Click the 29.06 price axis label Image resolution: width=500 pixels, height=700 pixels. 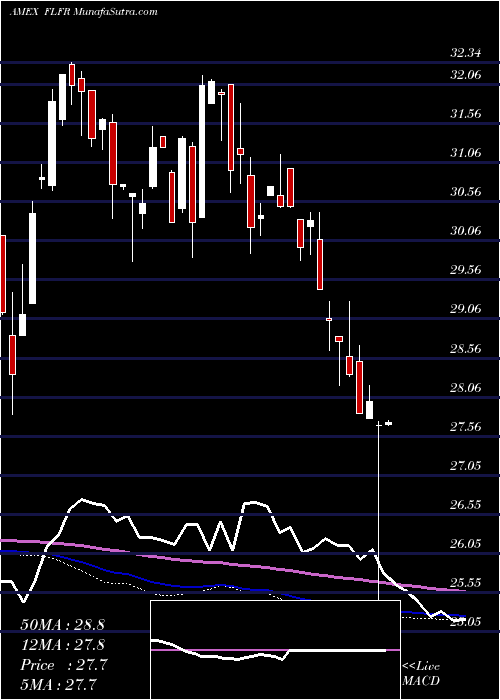pos(466,309)
